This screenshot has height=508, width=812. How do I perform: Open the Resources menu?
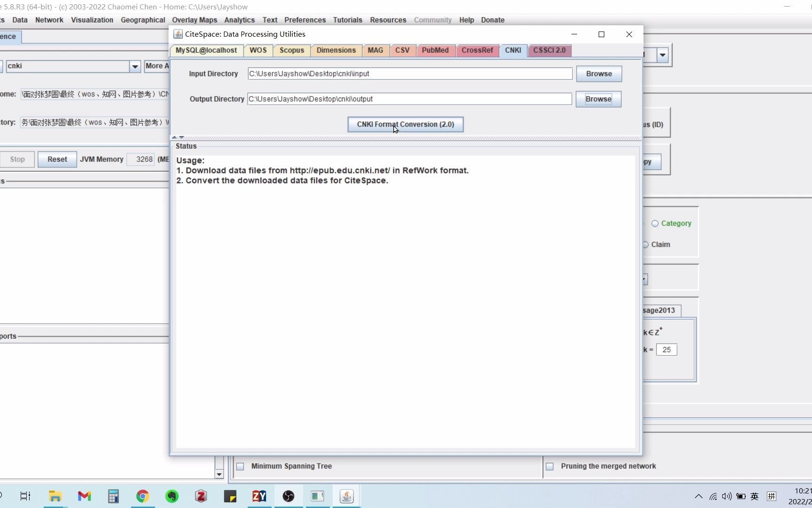click(x=388, y=20)
